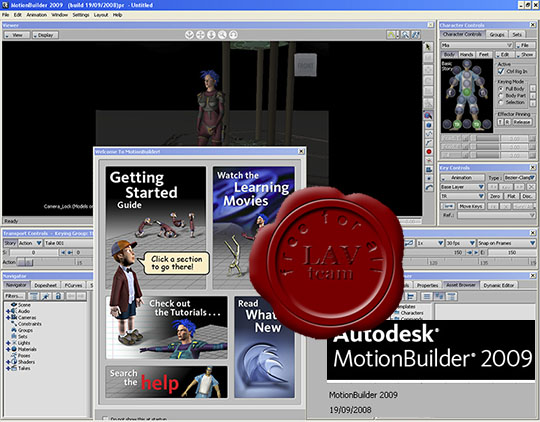Open the Watch the Learning Movies tile
The height and width of the screenshot is (422, 540).
(253, 227)
